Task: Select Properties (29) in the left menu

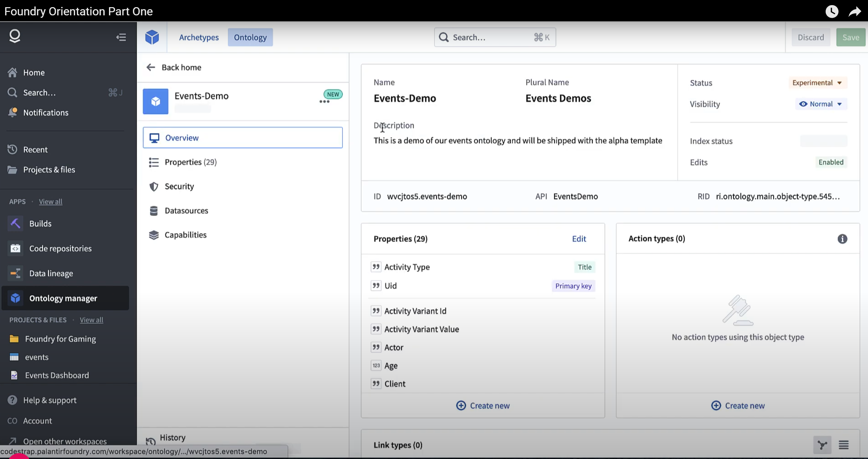Action: tap(243, 162)
